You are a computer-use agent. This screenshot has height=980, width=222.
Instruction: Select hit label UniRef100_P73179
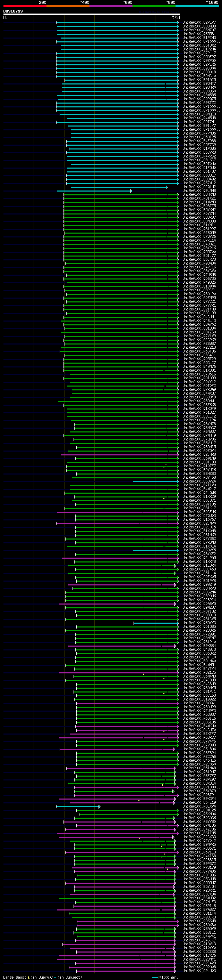pos(199,868)
